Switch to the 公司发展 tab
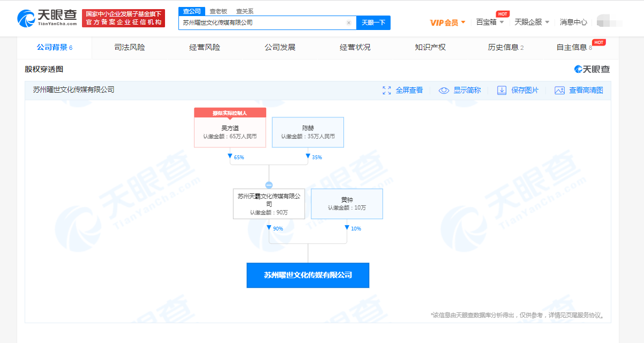The height and width of the screenshot is (343, 644). [280, 47]
